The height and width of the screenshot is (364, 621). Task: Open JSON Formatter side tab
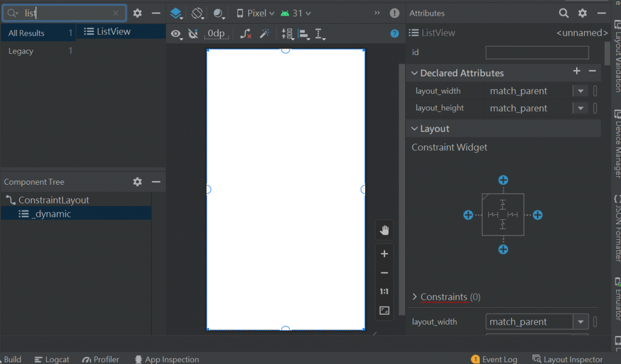pyautogui.click(x=617, y=228)
